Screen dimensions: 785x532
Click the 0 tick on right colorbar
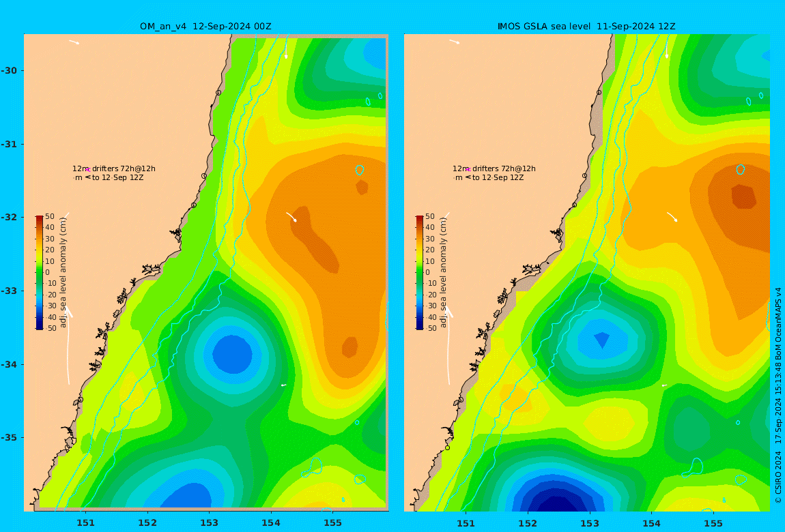(x=427, y=273)
